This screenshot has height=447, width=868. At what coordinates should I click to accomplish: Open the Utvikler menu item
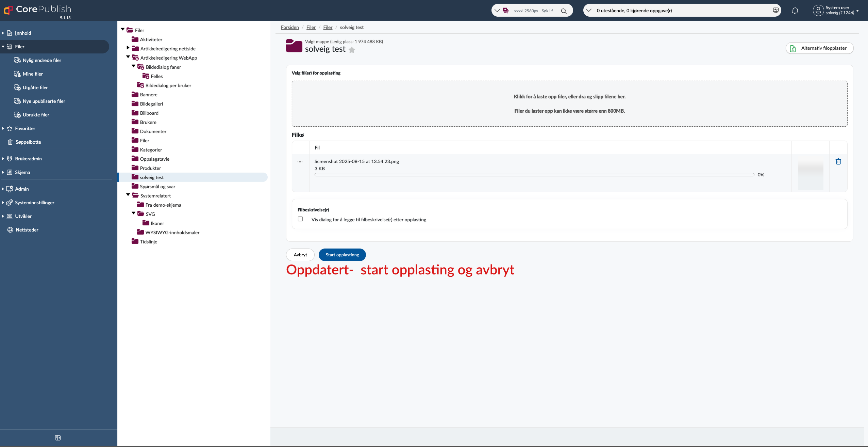click(x=23, y=216)
